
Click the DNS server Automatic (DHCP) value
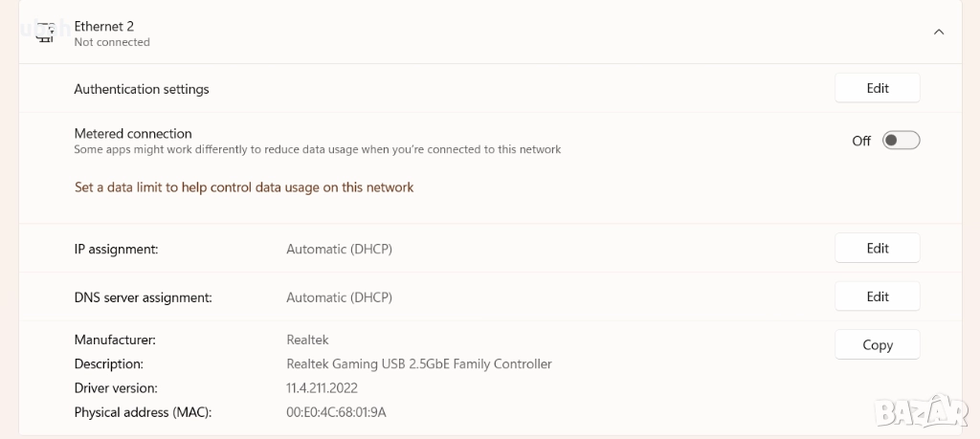340,297
